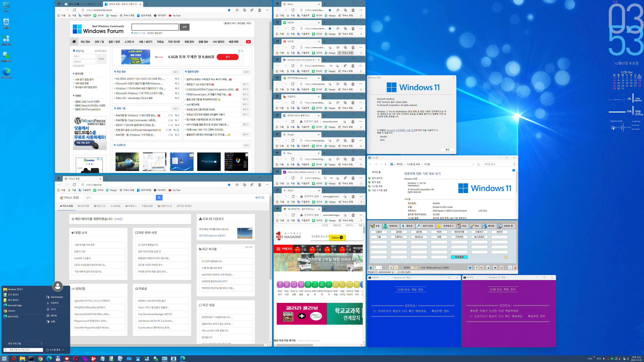
Task: Click the 검색 button on Windows Forum
Action: tap(184, 27)
